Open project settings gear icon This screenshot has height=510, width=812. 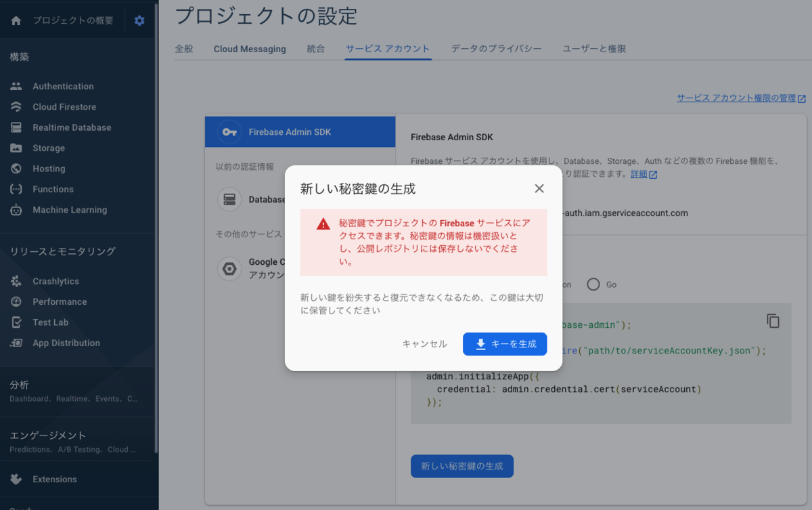tap(139, 20)
